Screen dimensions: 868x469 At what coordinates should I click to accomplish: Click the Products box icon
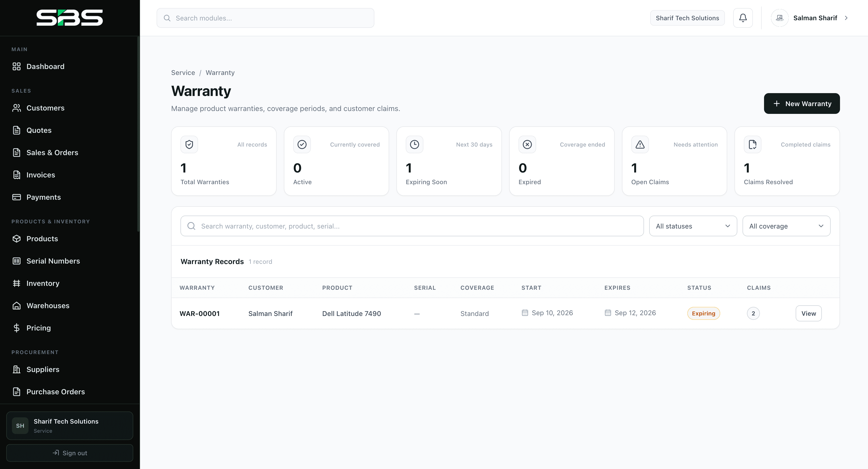pos(17,239)
